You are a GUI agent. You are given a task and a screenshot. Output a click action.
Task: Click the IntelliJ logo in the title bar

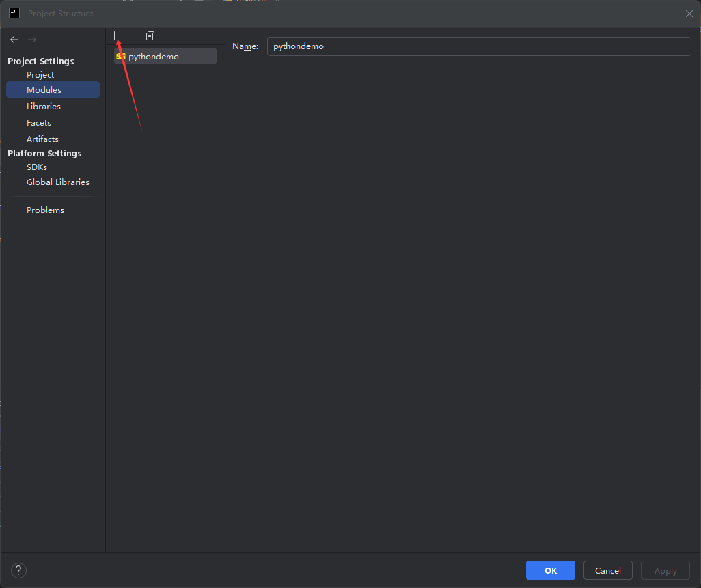[14, 14]
